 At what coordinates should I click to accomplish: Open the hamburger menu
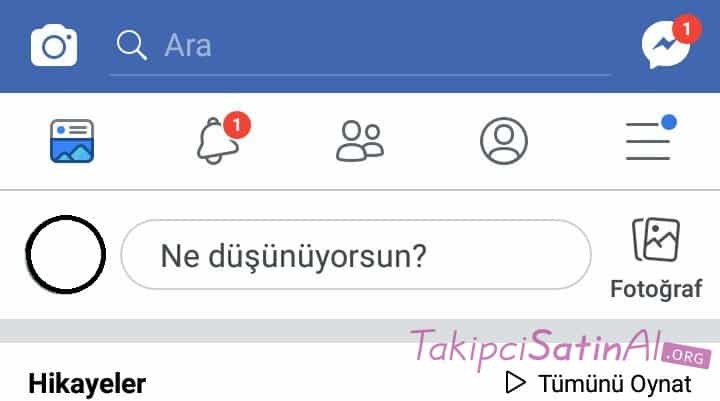click(648, 141)
